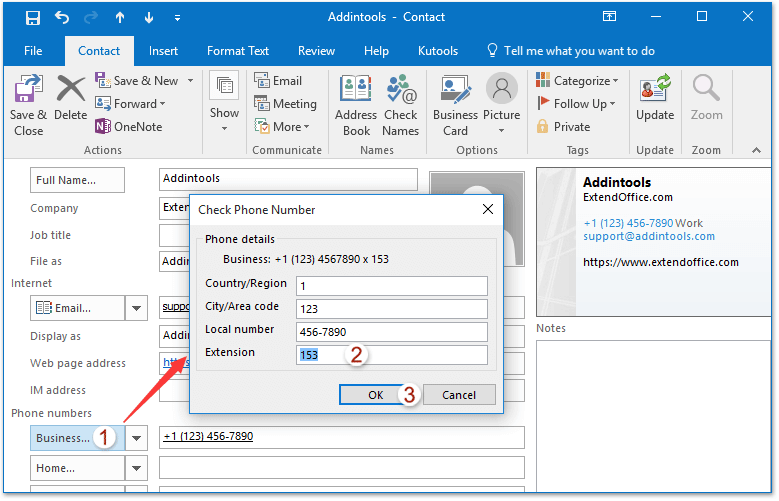This screenshot has height=501, width=779.
Task: Click the Update button
Action: [655, 98]
